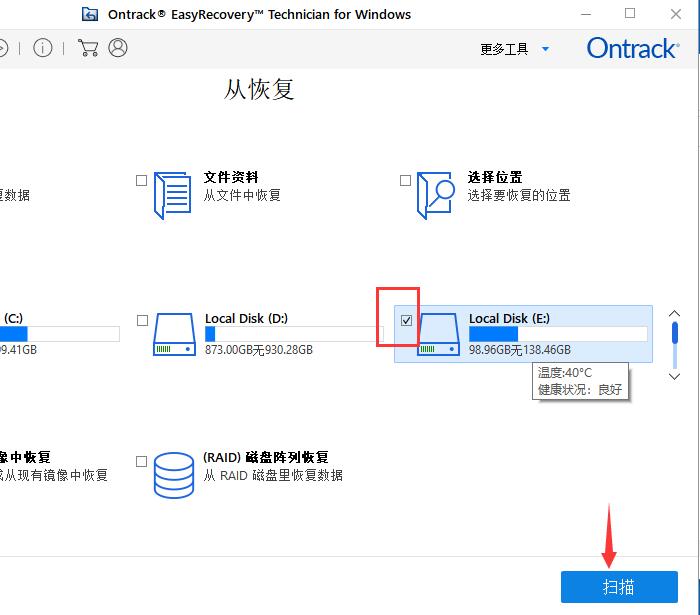The width and height of the screenshot is (700, 615).
Task: Click the 扫描 scan button
Action: (x=619, y=587)
